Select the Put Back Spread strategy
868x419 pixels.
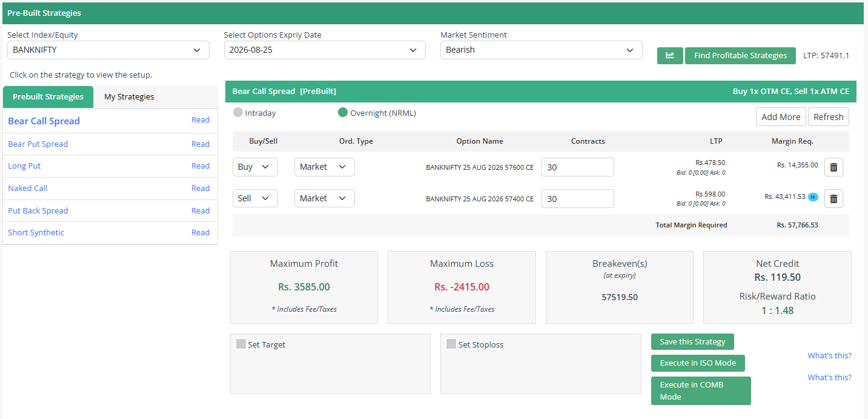[38, 210]
